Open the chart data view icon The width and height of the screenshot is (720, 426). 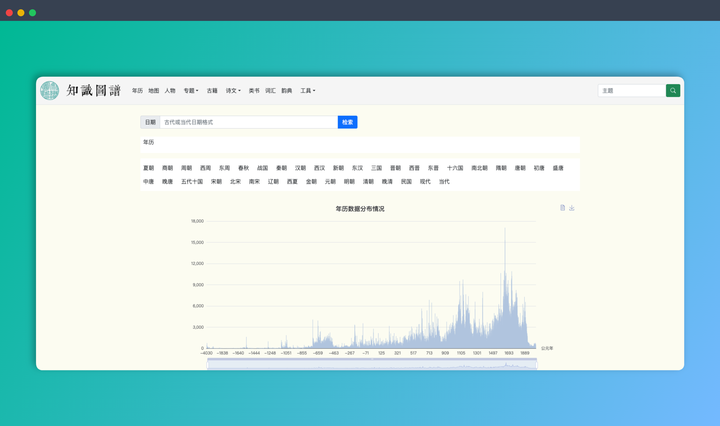[x=563, y=208]
